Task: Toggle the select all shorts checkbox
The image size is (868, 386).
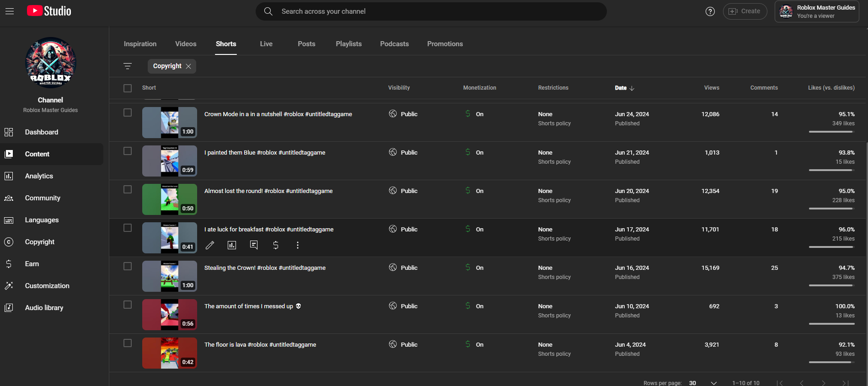Action: [x=128, y=88]
